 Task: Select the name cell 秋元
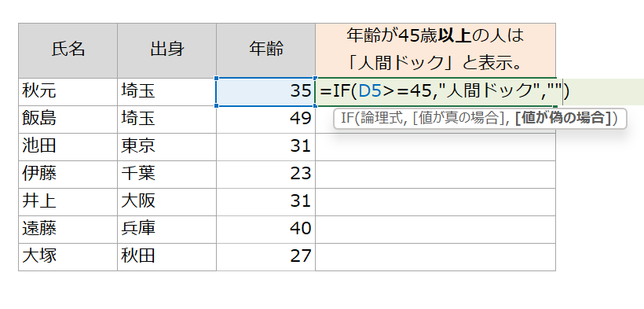68,91
